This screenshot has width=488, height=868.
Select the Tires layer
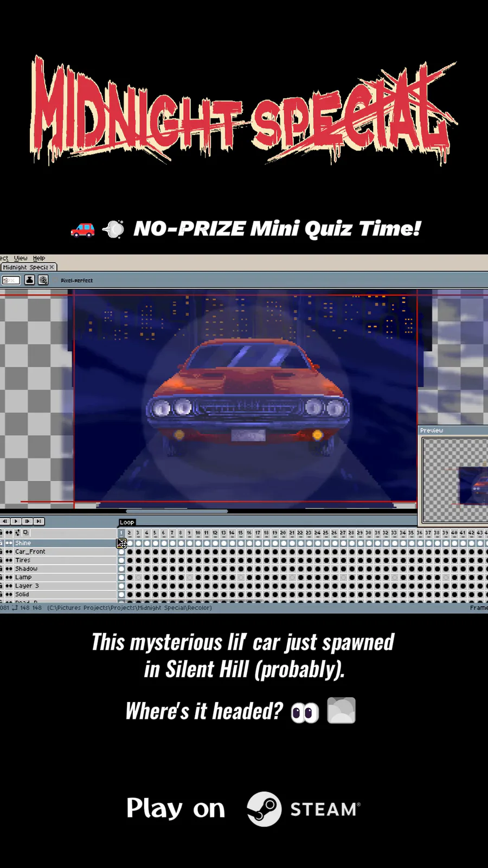tap(65, 560)
